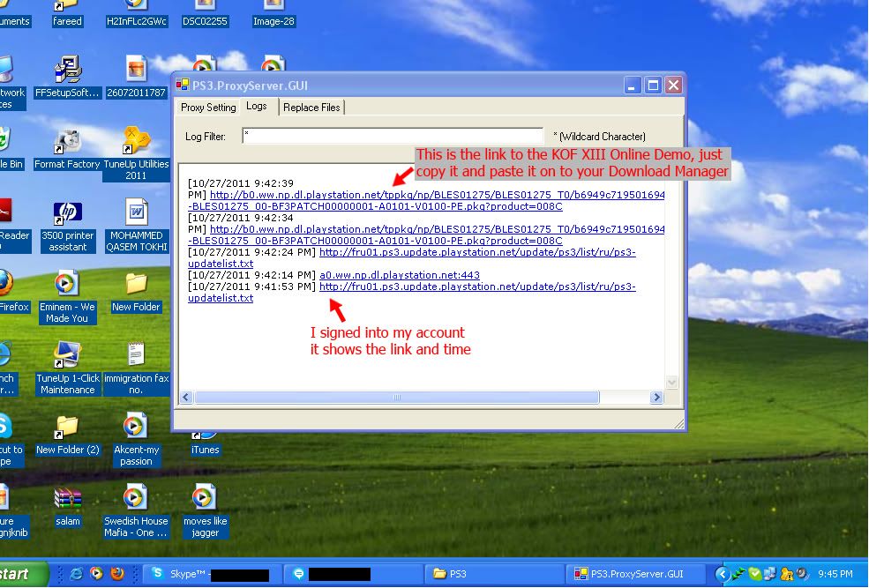Image resolution: width=869 pixels, height=588 pixels.
Task: Select the New Folder desktop icon
Action: [136, 288]
